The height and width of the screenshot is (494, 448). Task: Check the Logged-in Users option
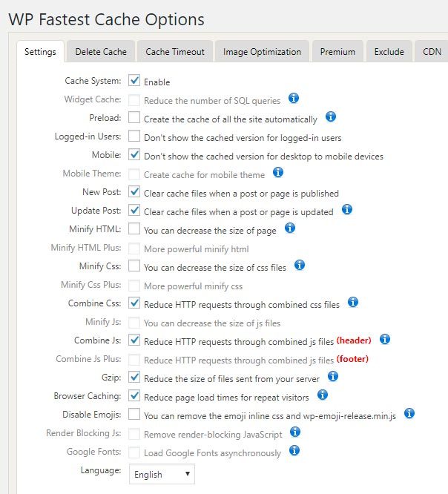(x=134, y=136)
